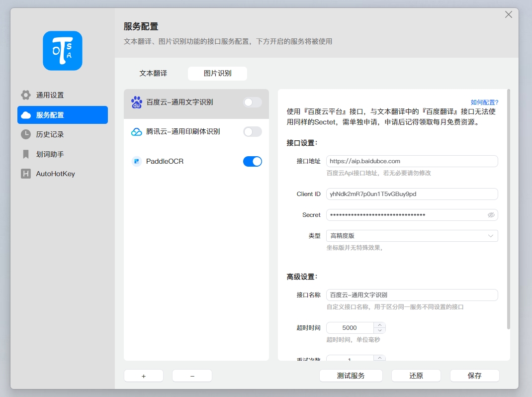Click the bookmark icon beside 划词助手
Screen dimensions: 532x397
click(26, 154)
